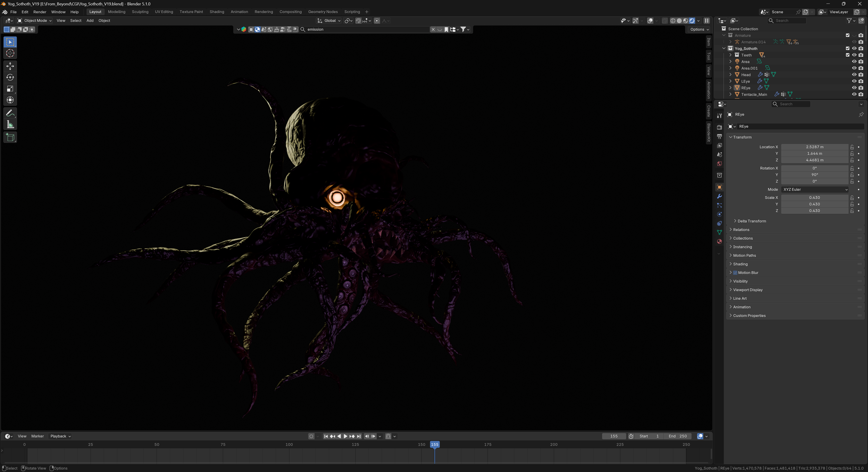This screenshot has width=868, height=472.
Task: Collapse the Transform panel
Action: coord(731,137)
